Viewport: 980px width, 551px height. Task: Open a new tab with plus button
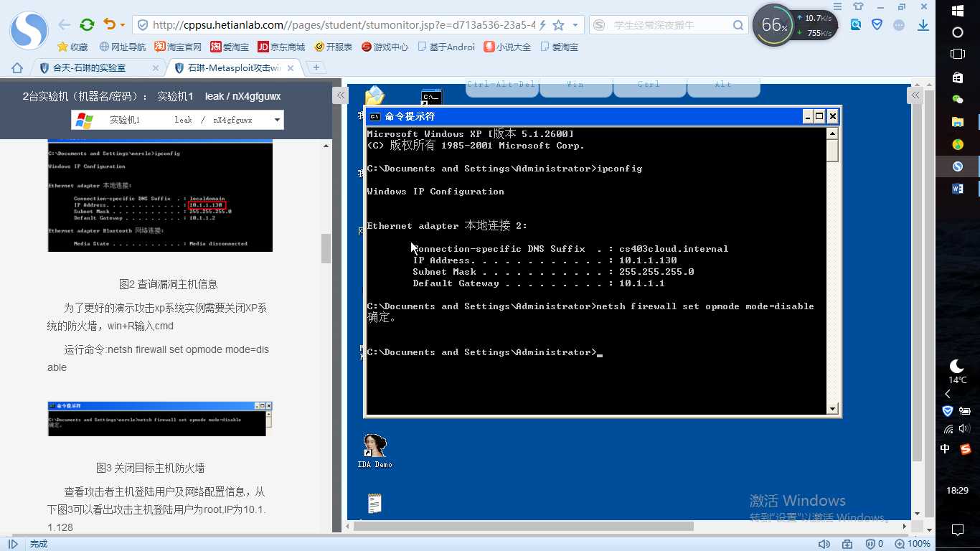[316, 67]
